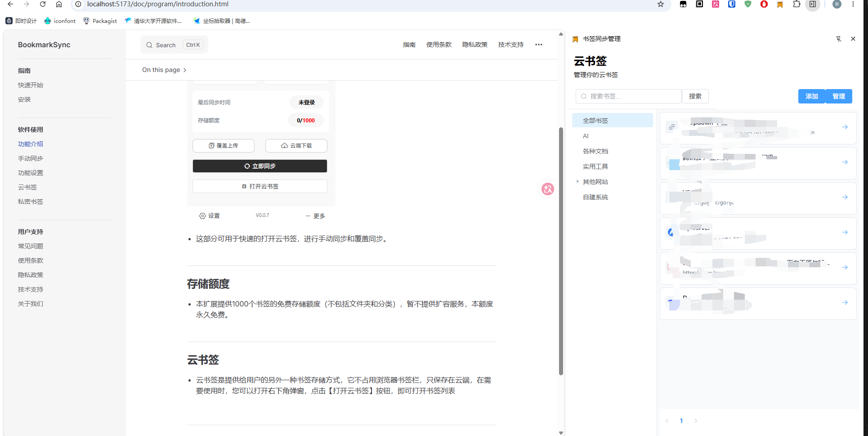Close the 书签同步管理 side panel
Viewport: 868px width, 436px height.
(x=853, y=39)
